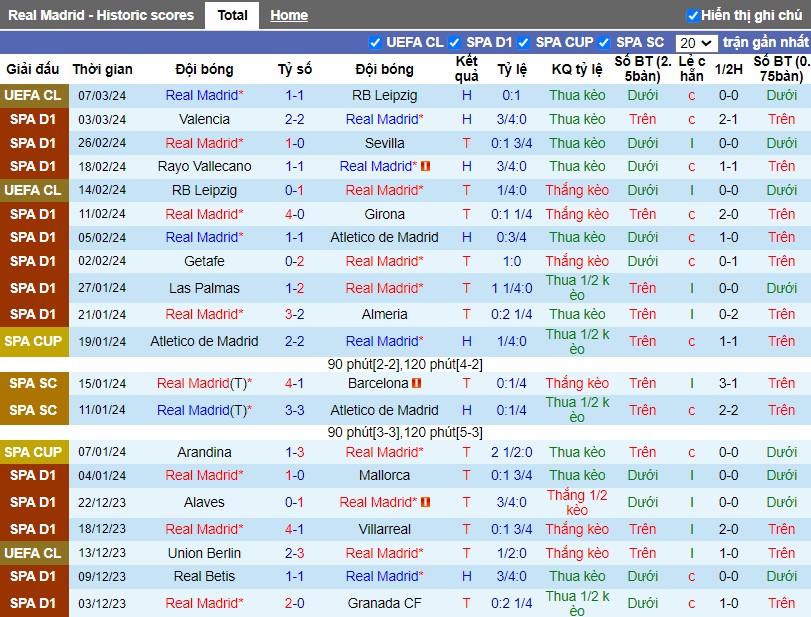Viewport: 811px width, 617px height.
Task: Click the date 03/03/24
Action: (x=102, y=119)
